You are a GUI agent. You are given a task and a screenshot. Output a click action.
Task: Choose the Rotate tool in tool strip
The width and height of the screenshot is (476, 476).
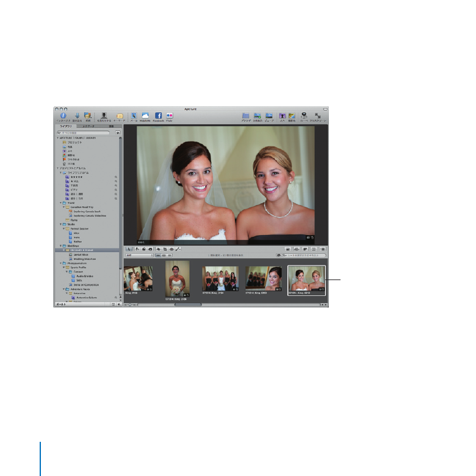click(x=137, y=249)
